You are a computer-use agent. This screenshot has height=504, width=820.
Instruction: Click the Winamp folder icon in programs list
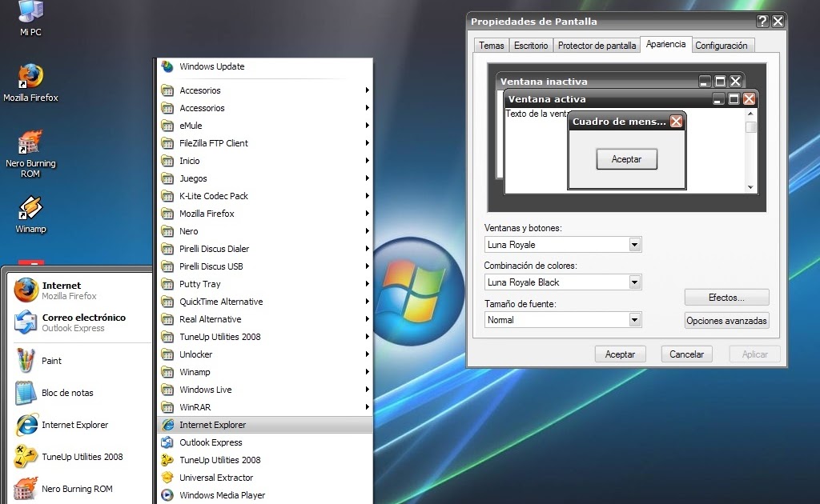point(167,372)
